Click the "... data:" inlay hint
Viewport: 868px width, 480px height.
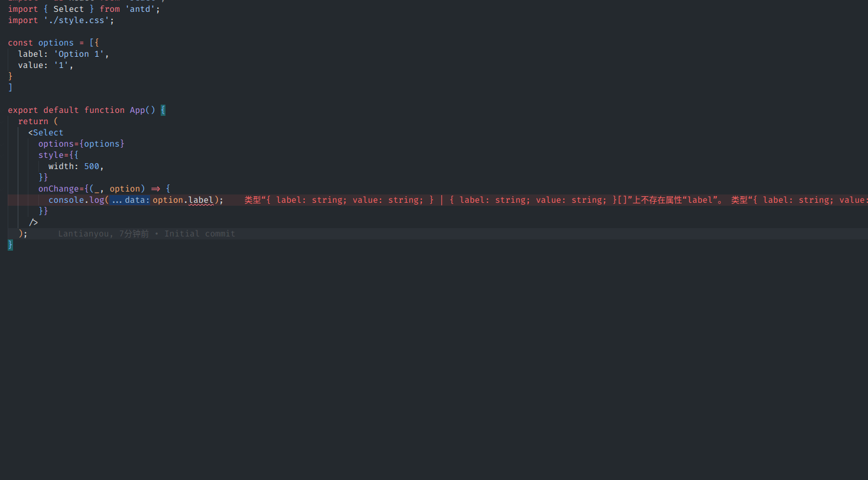[129, 200]
